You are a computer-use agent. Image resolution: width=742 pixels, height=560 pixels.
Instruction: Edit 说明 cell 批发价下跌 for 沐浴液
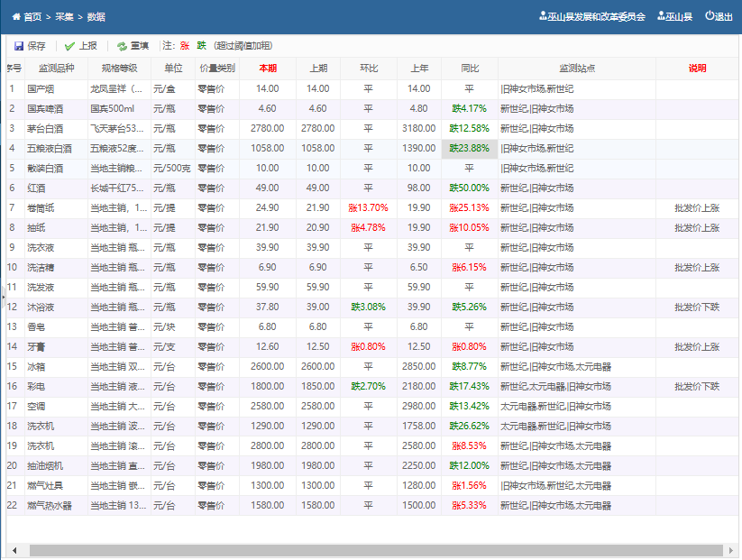tap(697, 308)
